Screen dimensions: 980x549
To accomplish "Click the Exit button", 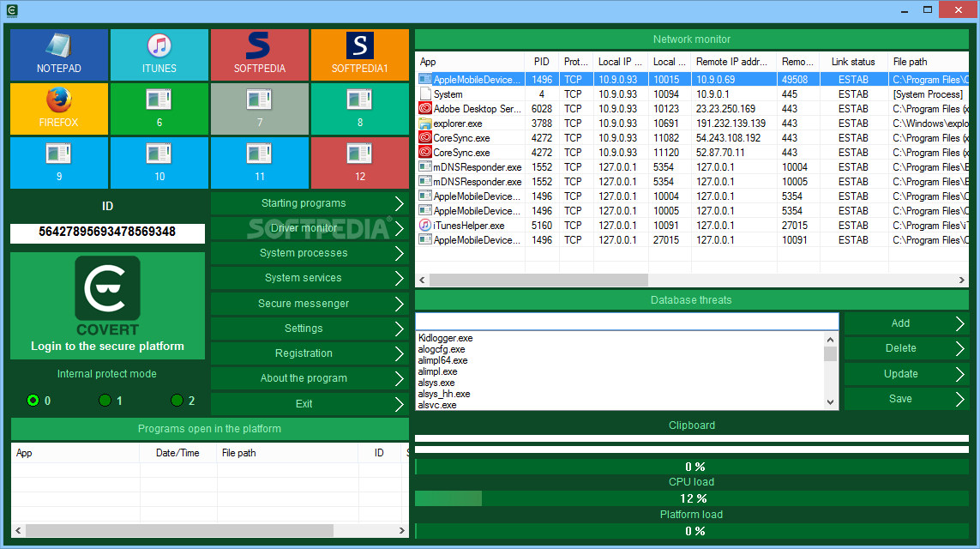I will point(310,404).
